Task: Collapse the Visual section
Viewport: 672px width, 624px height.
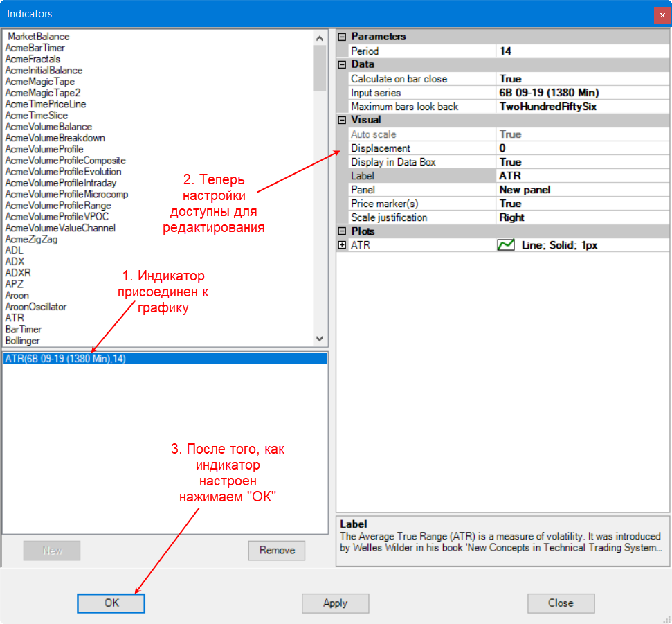Action: [x=342, y=120]
